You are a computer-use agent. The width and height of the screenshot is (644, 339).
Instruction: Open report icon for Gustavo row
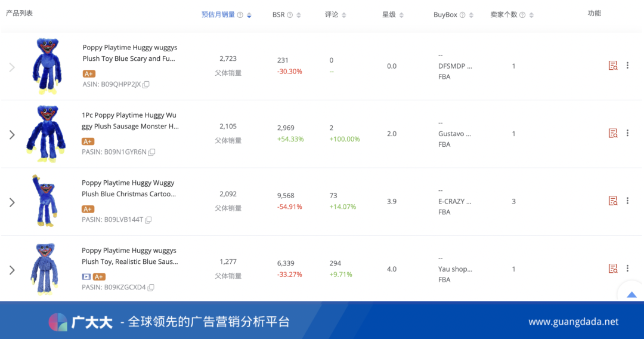pos(613,133)
